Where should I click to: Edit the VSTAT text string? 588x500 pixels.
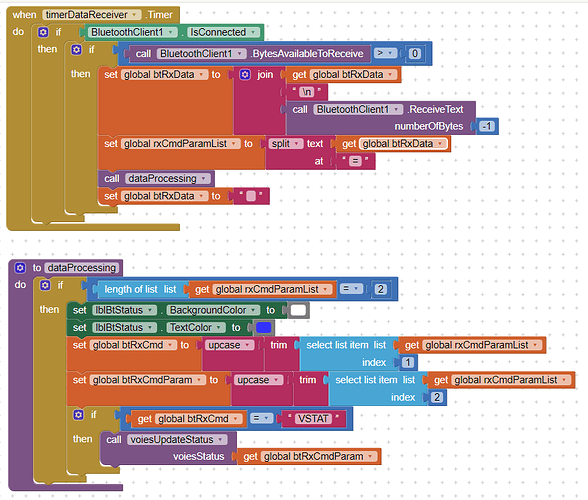313,419
